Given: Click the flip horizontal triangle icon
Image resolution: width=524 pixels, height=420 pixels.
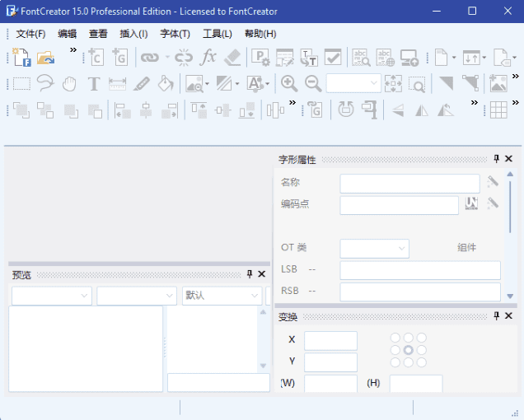Looking at the screenshot, I should (422, 110).
